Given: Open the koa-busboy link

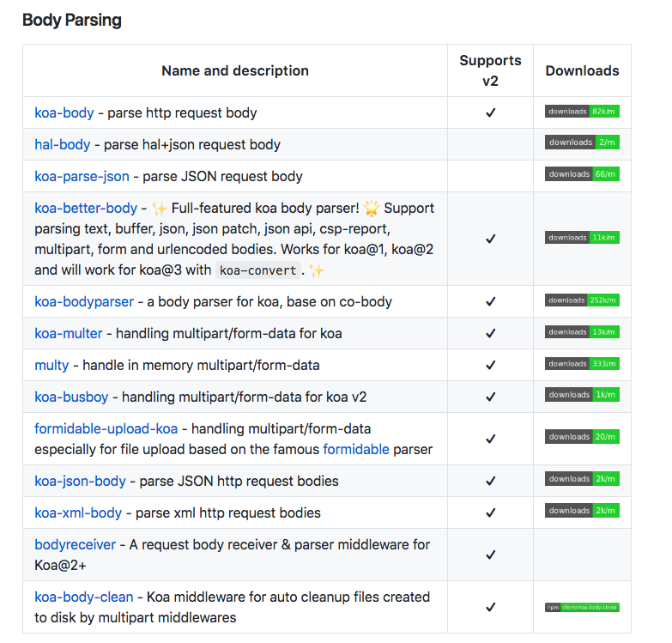Looking at the screenshot, I should [71, 397].
